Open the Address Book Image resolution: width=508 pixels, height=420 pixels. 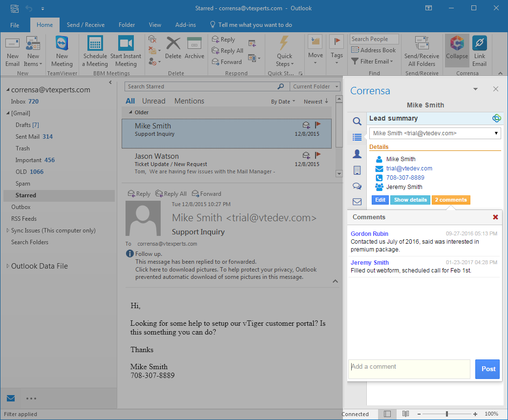coord(374,50)
